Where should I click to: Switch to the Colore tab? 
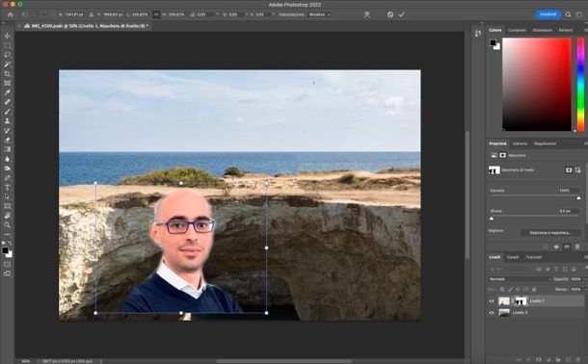click(495, 30)
